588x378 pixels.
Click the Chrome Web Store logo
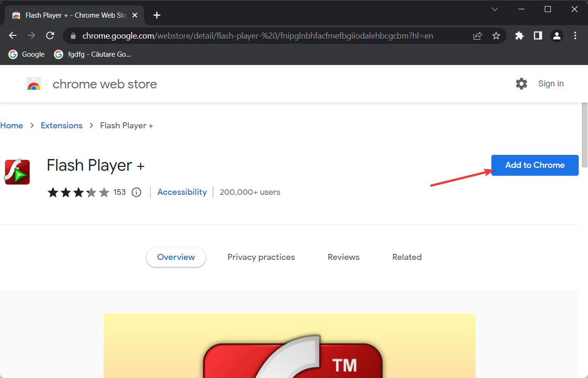click(34, 84)
